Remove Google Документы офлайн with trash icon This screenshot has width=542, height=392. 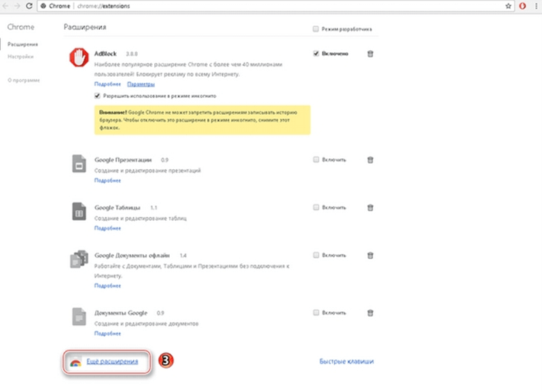pos(369,255)
